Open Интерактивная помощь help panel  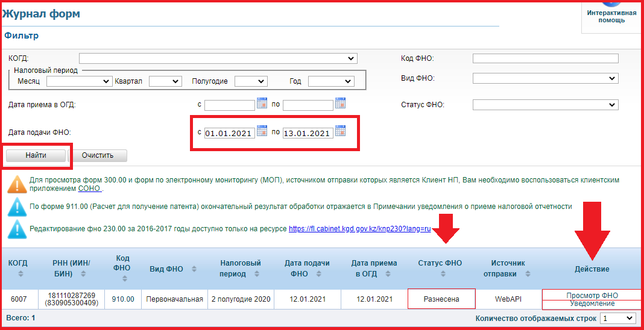click(x=611, y=16)
